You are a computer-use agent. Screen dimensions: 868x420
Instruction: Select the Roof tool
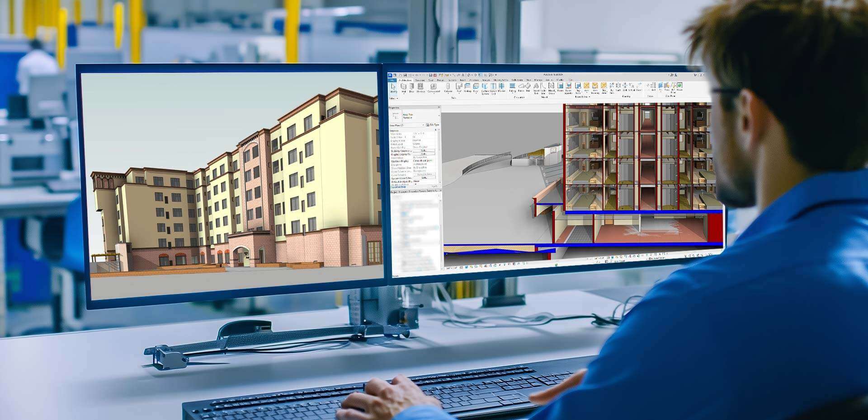pos(459,89)
